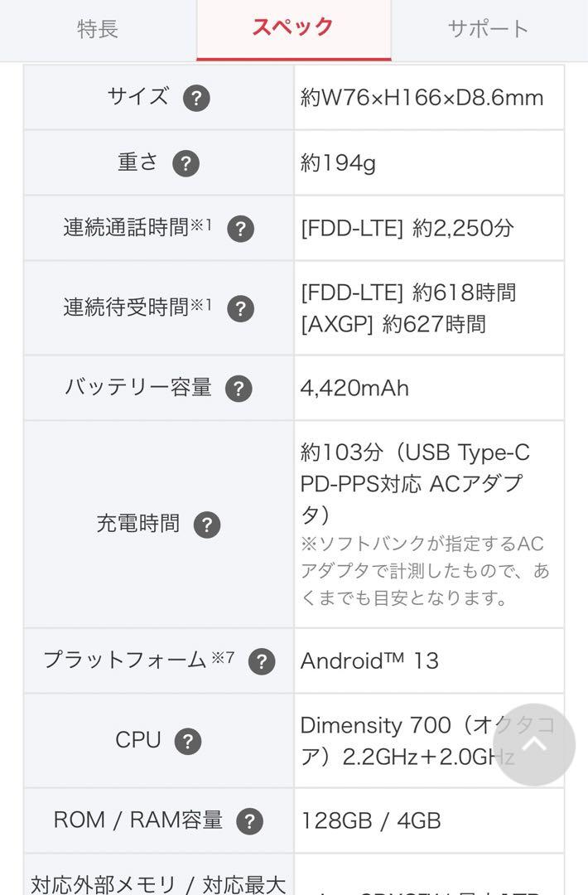588x895 pixels.
Task: Select the 約194g weight value cell
Action: coord(429,163)
